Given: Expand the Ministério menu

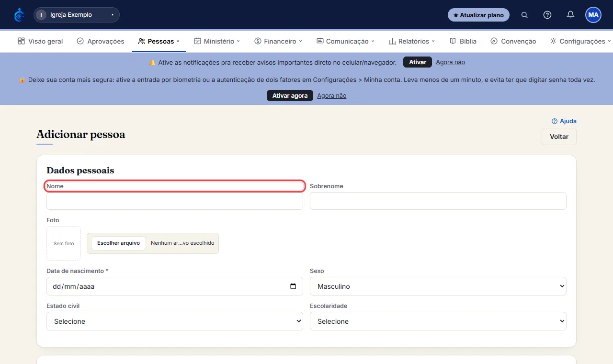Looking at the screenshot, I should [217, 41].
